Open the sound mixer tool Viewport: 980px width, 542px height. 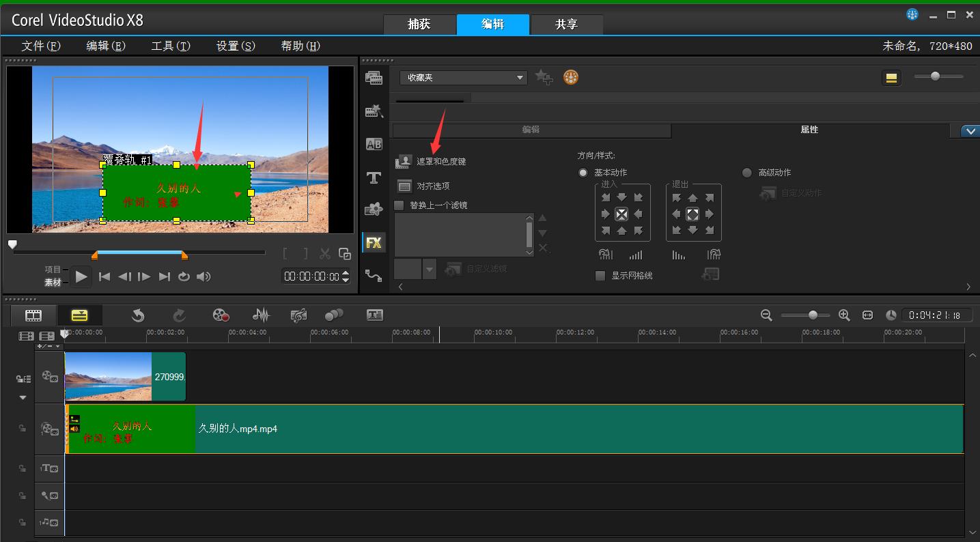pyautogui.click(x=261, y=315)
